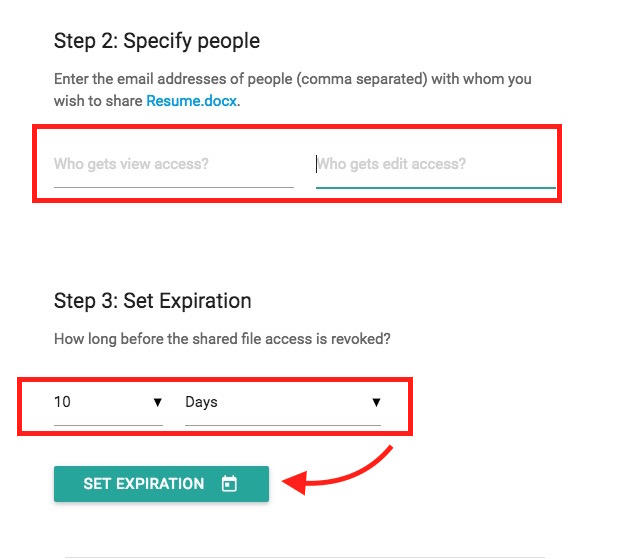Click the blinking text cursor in edit access
The height and width of the screenshot is (559, 620).
coord(317,164)
